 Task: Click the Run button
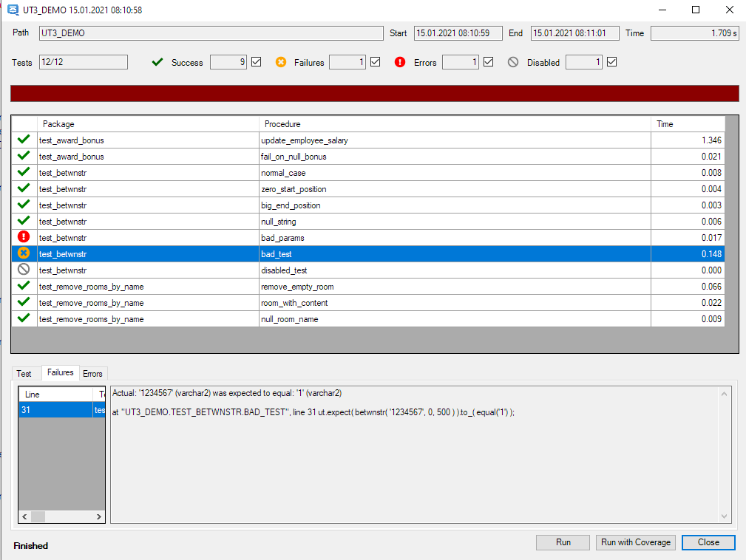tap(563, 542)
